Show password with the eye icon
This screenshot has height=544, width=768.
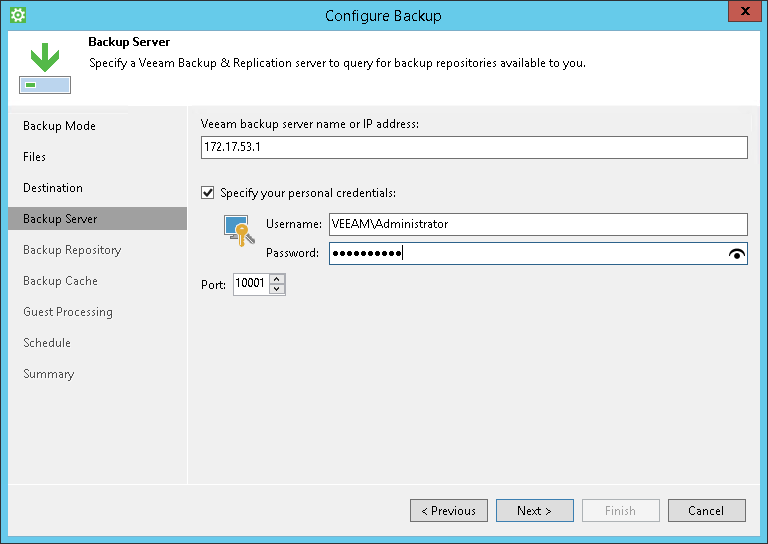pos(738,255)
